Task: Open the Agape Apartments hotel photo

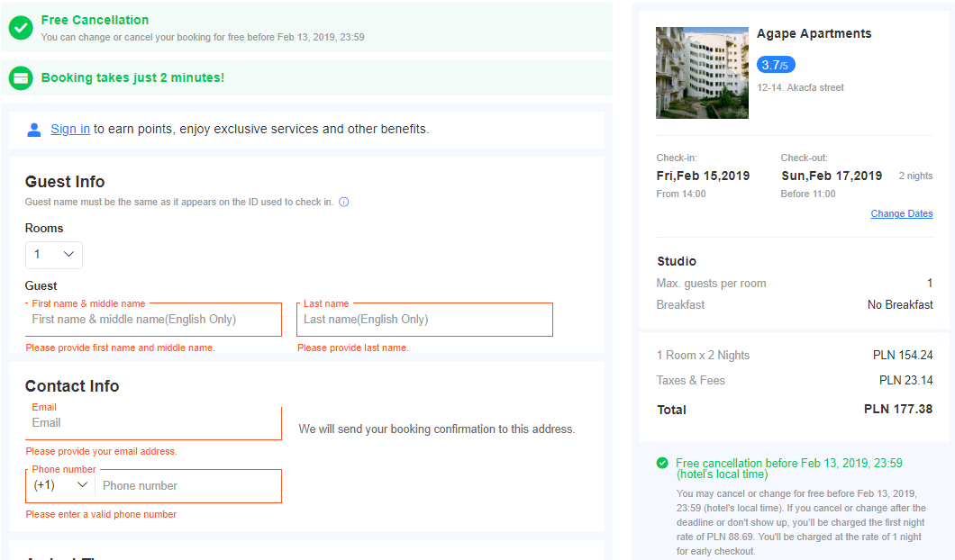Action: pyautogui.click(x=702, y=72)
